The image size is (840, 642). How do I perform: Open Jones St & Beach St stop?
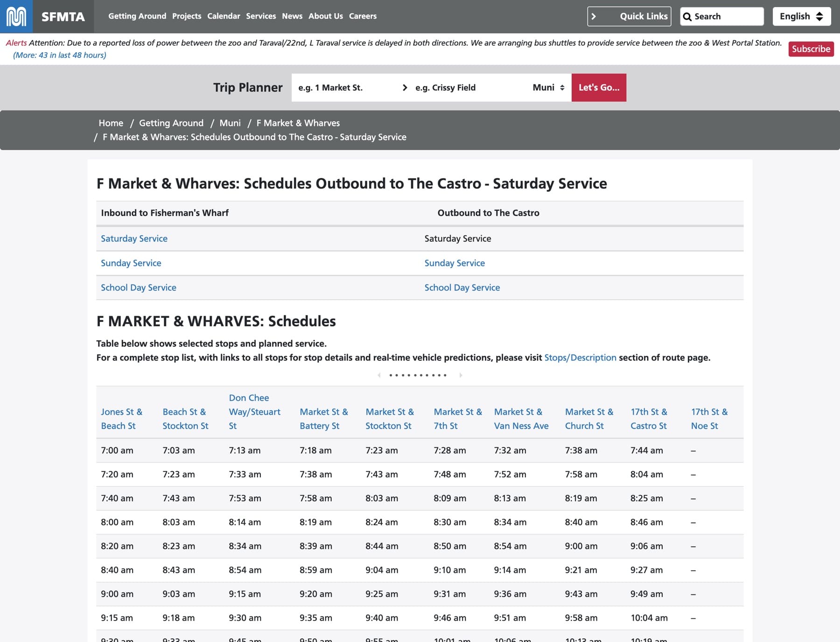122,419
